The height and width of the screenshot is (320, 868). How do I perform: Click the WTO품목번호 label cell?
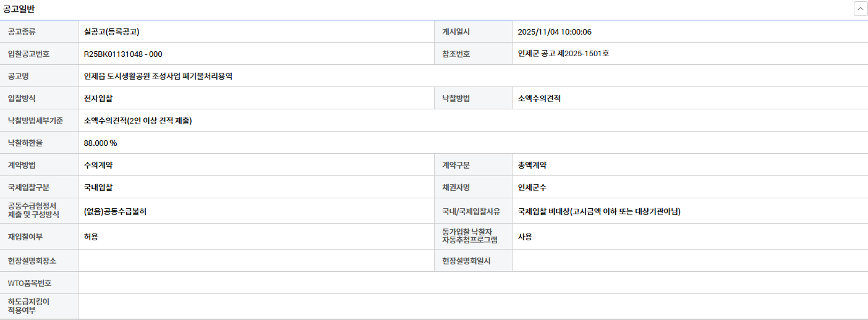point(30,283)
